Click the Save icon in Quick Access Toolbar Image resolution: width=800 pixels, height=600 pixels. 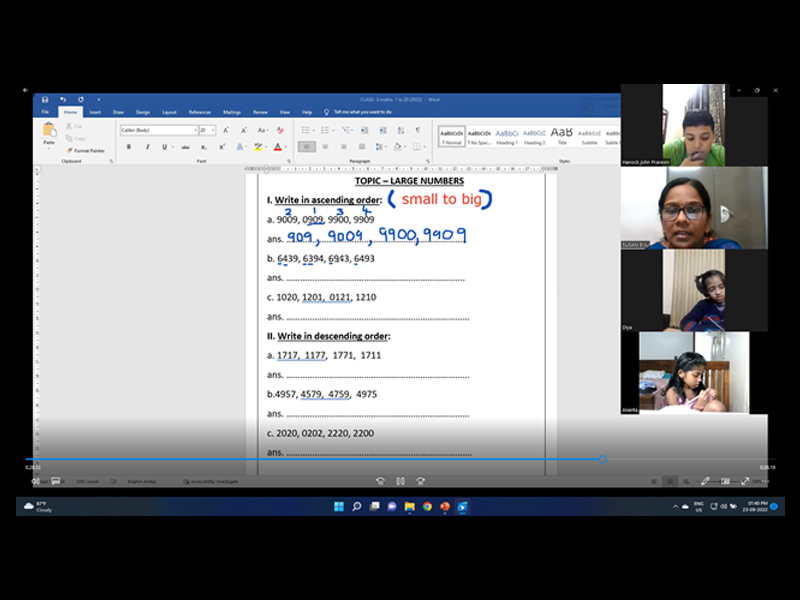[x=46, y=100]
